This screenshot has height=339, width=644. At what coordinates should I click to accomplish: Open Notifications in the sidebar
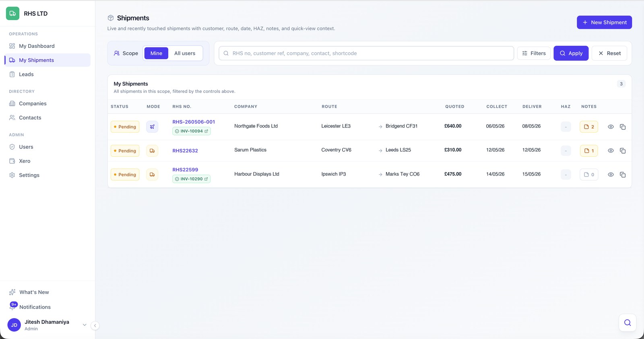click(47, 307)
